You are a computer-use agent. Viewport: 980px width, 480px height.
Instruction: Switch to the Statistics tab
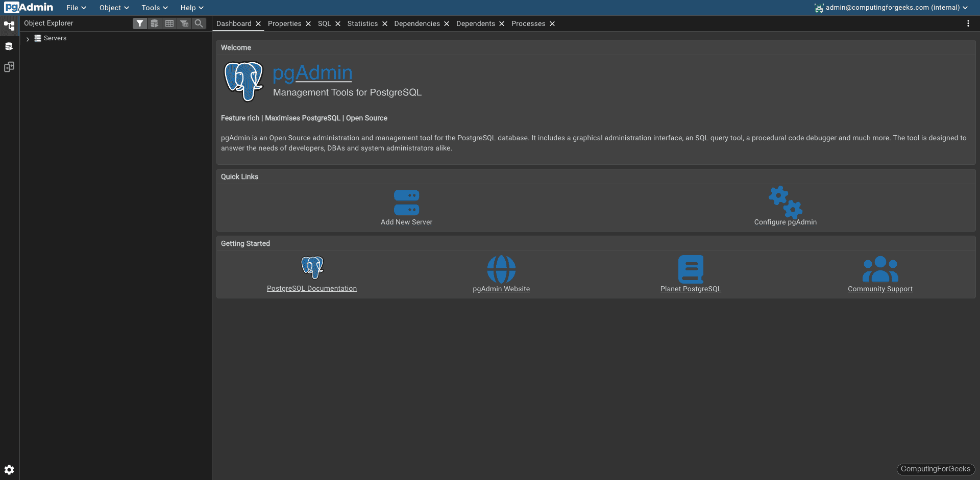363,23
